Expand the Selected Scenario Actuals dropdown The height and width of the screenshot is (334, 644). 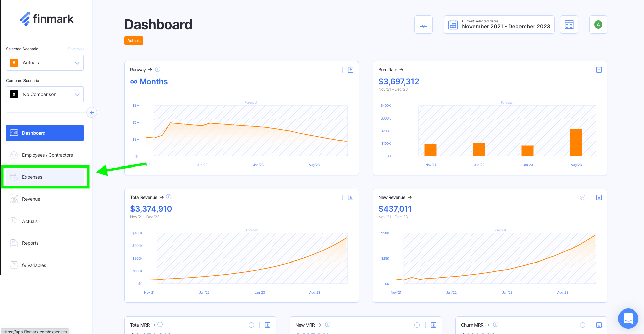(x=45, y=63)
